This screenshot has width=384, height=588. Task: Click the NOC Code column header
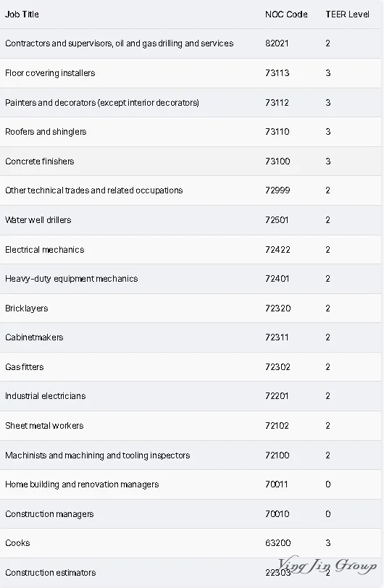(286, 14)
